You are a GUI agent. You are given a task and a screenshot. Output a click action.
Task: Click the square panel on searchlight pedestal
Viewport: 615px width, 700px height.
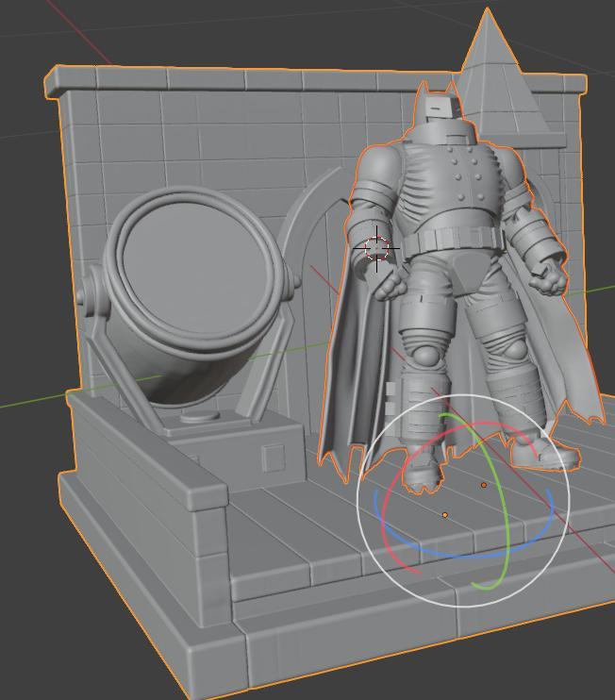274,458
